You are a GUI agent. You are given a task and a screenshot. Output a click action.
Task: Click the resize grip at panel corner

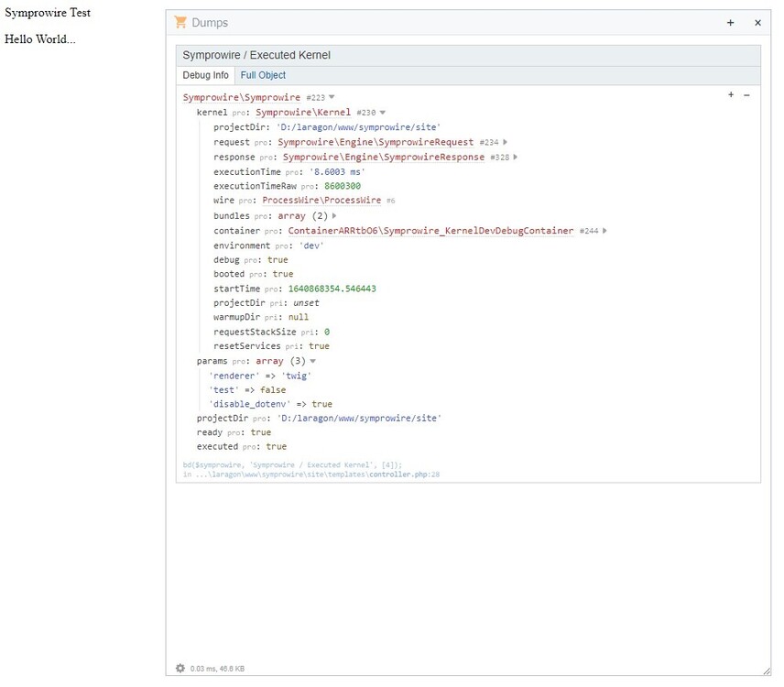(766, 671)
